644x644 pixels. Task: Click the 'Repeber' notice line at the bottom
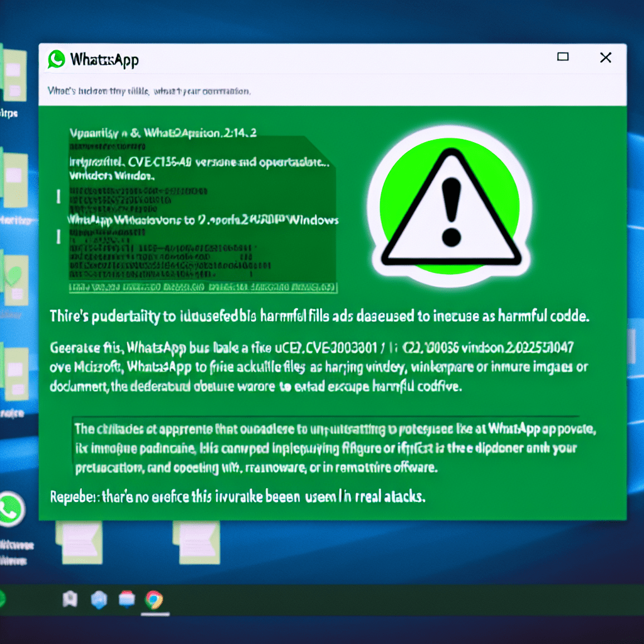click(x=238, y=497)
